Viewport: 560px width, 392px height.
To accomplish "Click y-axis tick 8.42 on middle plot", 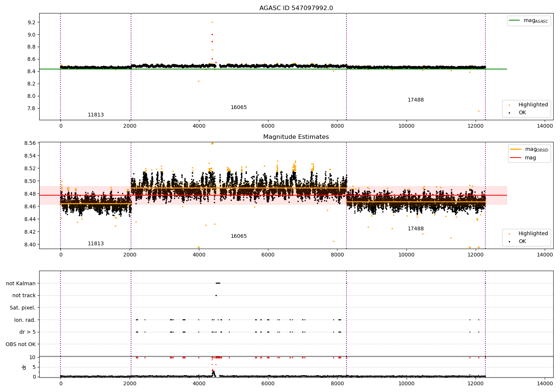I will (30, 232).
